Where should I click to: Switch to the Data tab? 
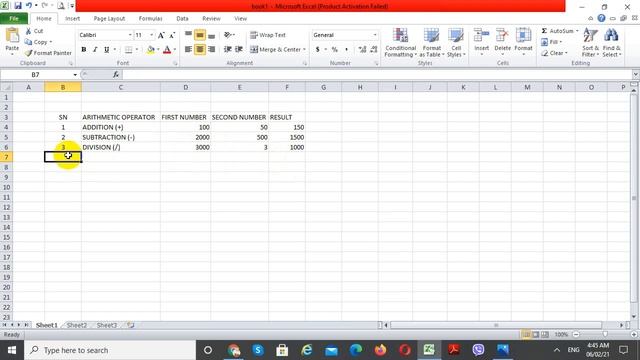click(182, 18)
